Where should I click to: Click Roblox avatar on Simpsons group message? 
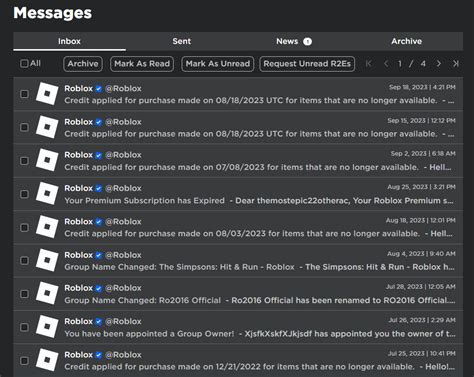coord(47,260)
